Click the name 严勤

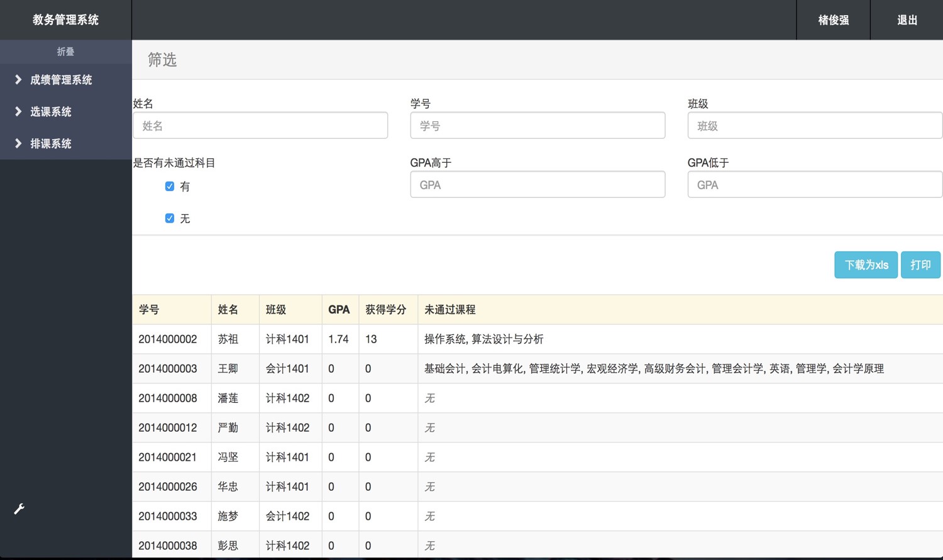(228, 427)
